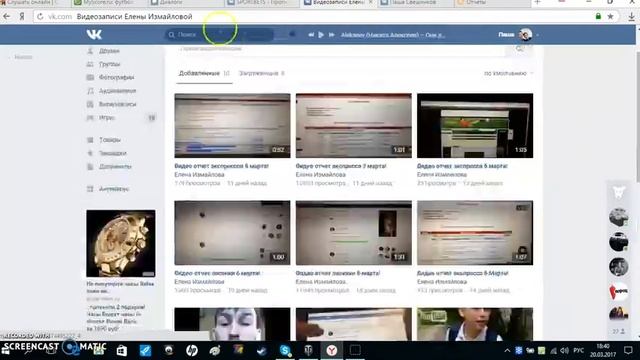This screenshot has height=360, width=640.
Task: Open the video thumbnail with duration 1:05
Action: tap(475, 126)
